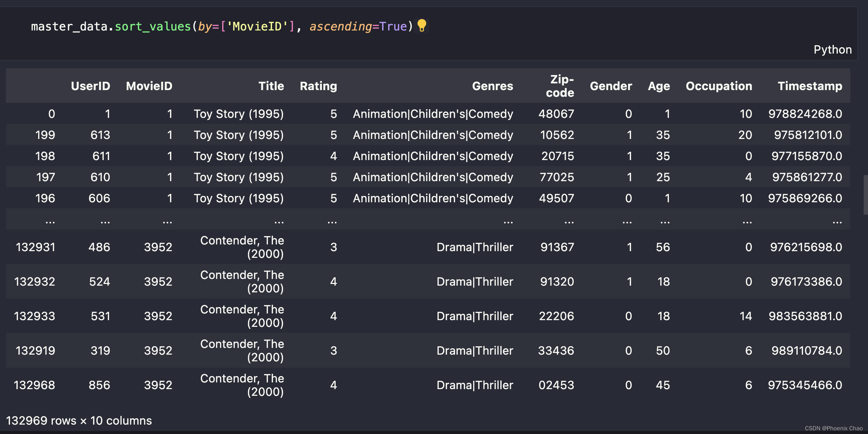Click the Python language label
The height and width of the screenshot is (434, 868).
pos(833,50)
